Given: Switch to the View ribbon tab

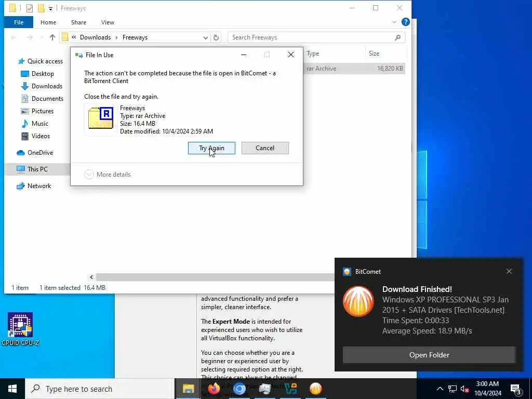Looking at the screenshot, I should pos(108,22).
